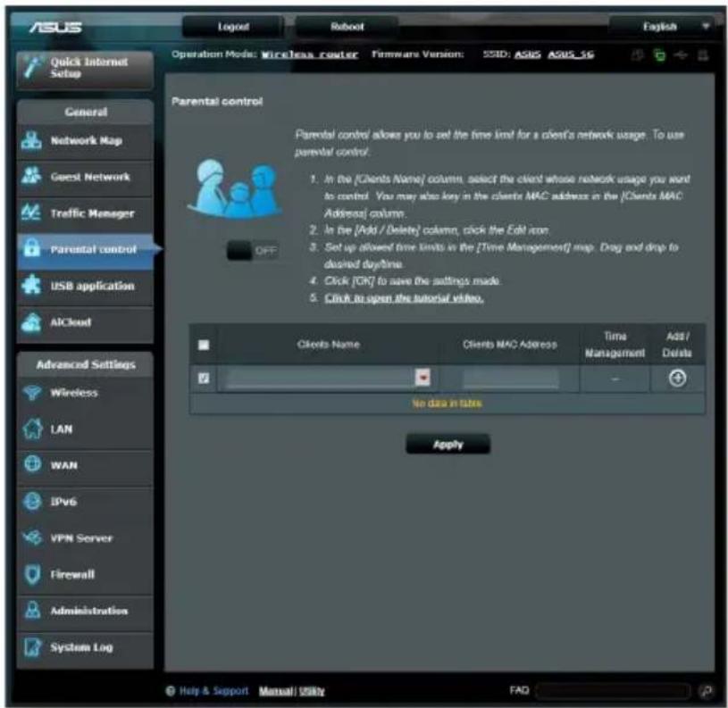Click the Apply button

point(448,445)
